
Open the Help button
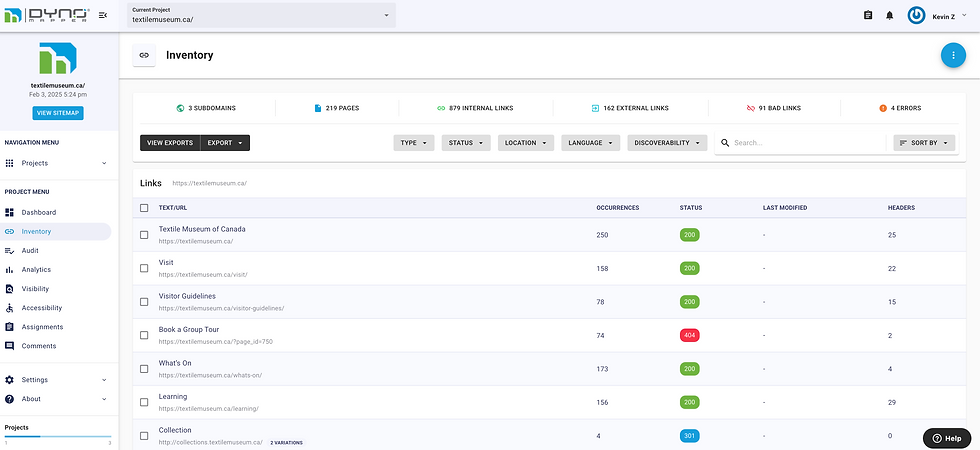tap(947, 438)
